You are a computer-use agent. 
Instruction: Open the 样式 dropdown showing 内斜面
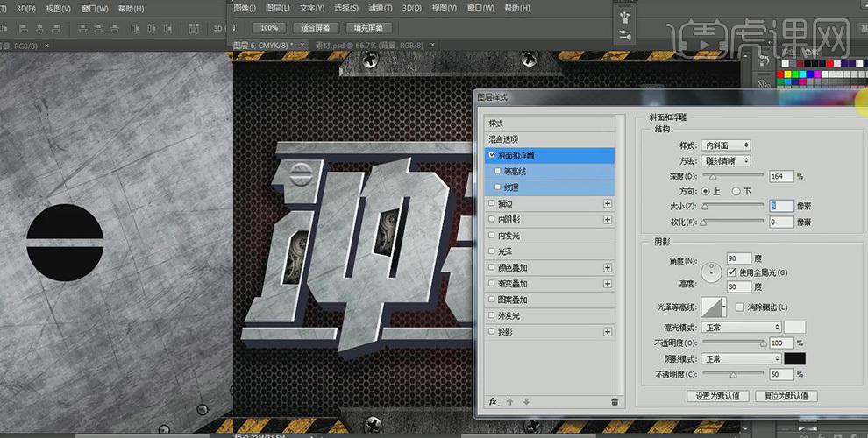click(x=726, y=145)
